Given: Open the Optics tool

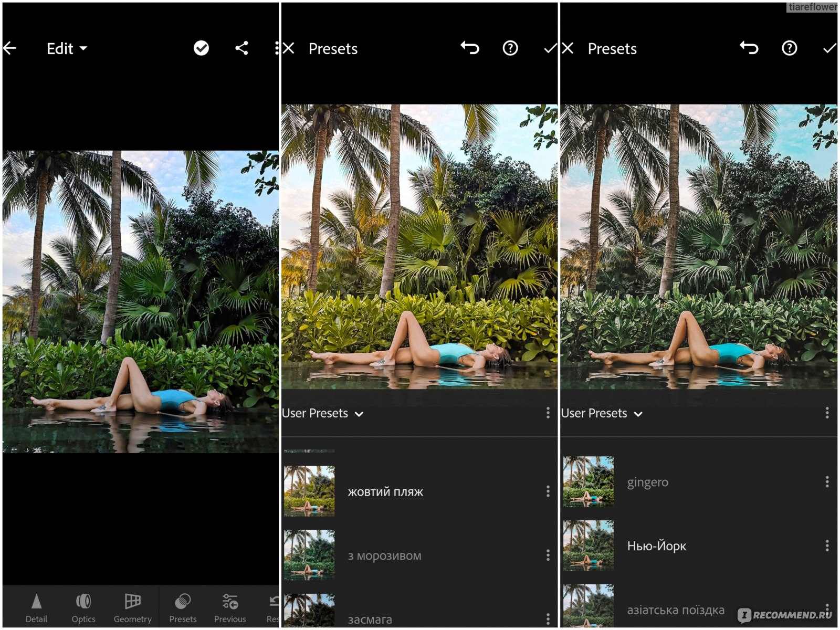Looking at the screenshot, I should tap(83, 608).
